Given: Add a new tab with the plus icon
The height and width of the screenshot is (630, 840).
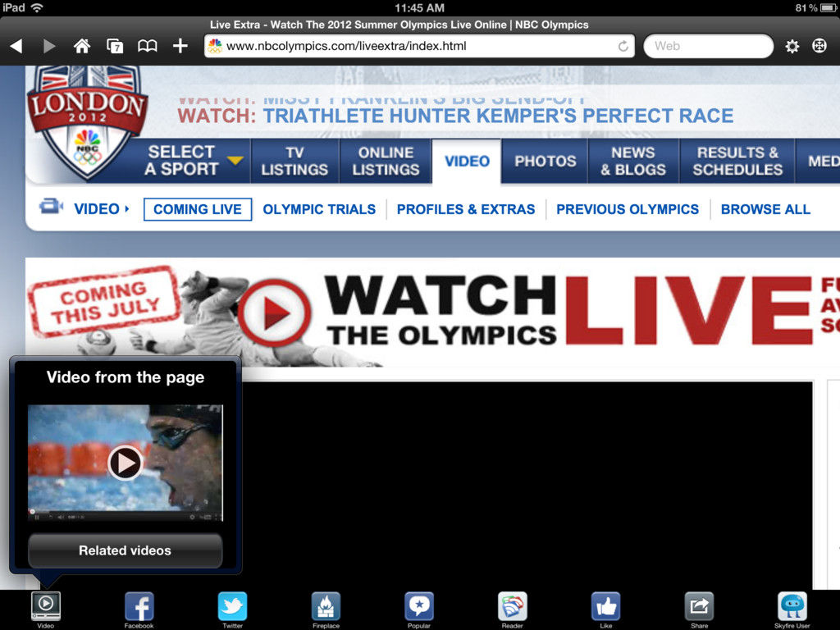Looking at the screenshot, I should coord(180,46).
